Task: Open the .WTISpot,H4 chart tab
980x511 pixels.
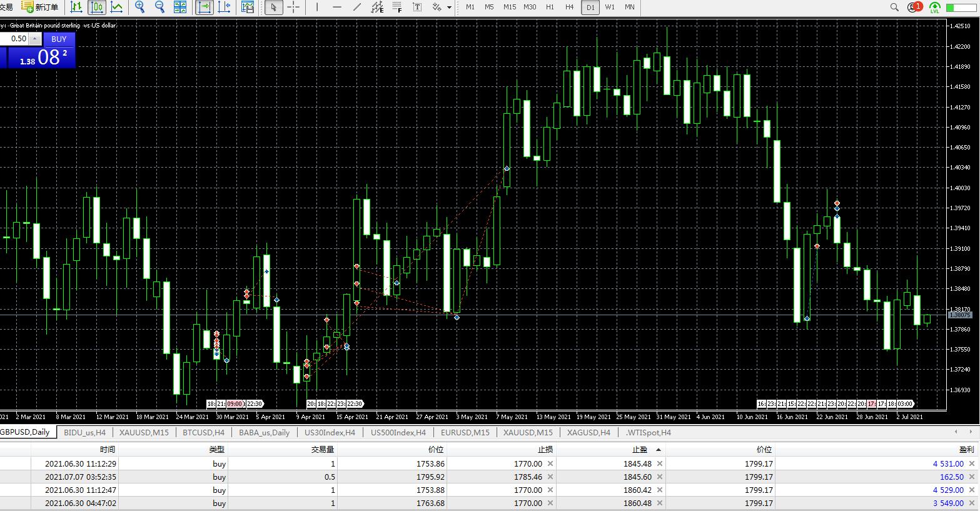Action: point(648,432)
